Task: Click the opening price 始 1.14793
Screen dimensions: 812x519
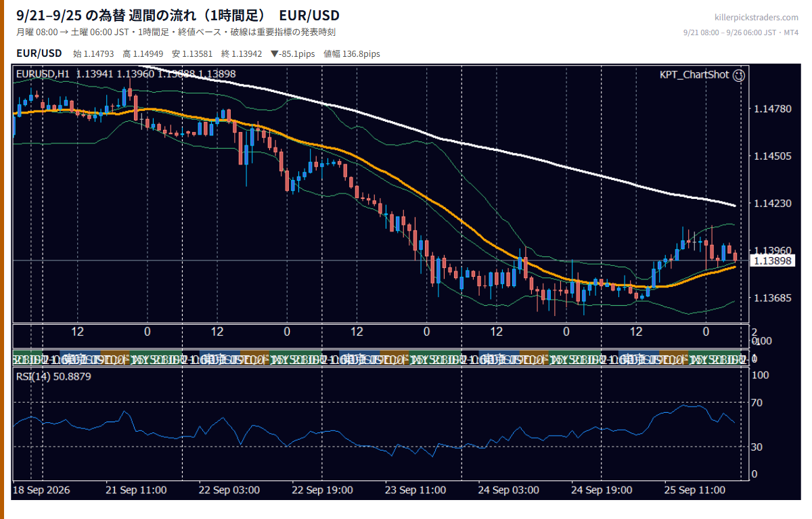Action: 95,53
